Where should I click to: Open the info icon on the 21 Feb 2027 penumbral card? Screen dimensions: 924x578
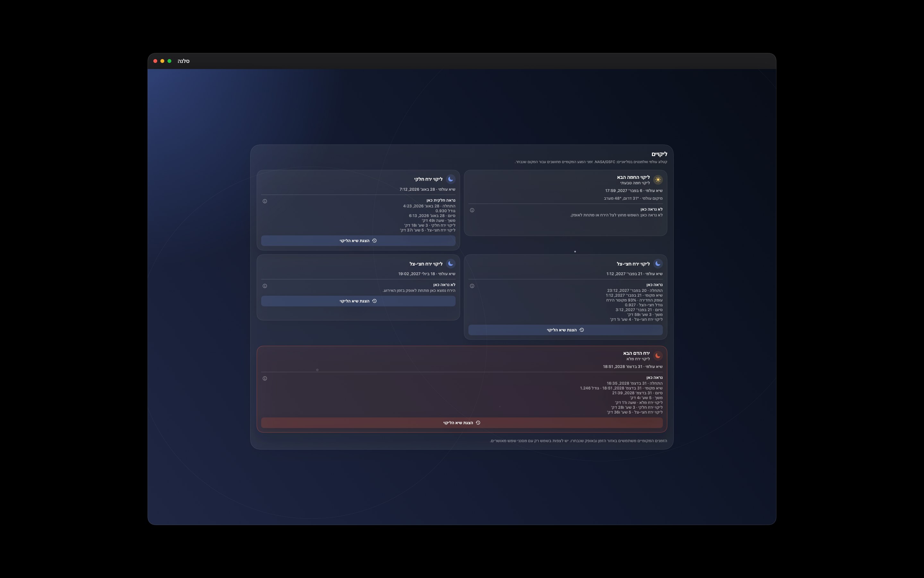click(x=472, y=286)
